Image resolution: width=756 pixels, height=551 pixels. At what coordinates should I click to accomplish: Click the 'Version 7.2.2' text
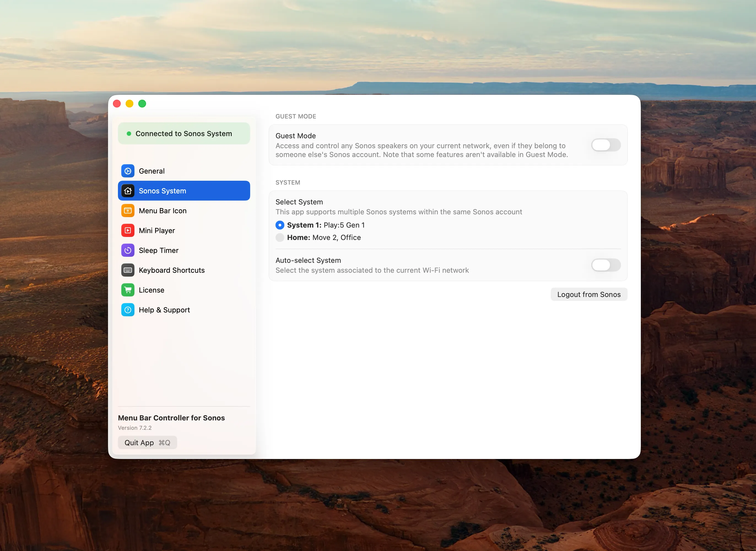coord(135,428)
